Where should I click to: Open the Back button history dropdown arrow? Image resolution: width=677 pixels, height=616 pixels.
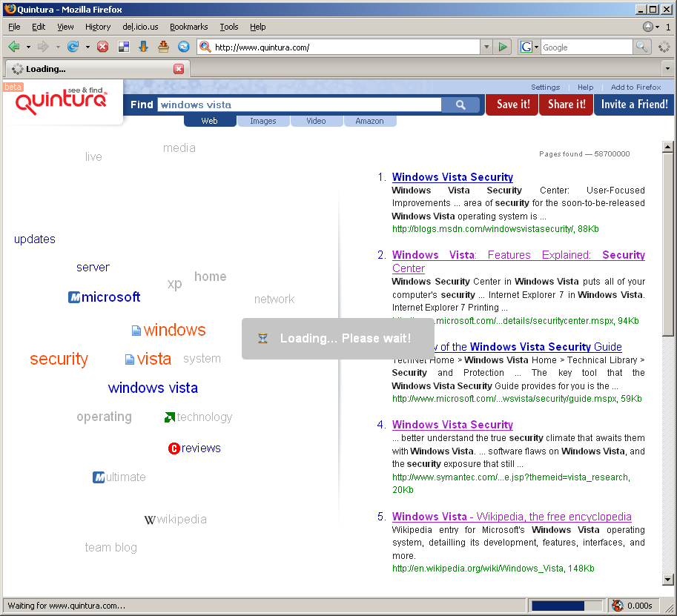28,47
